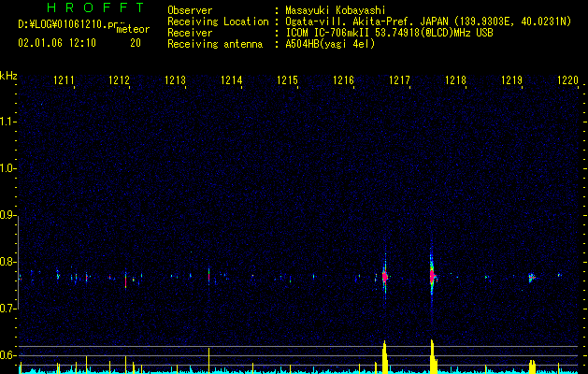Click the meteor label
This screenshot has height=374, width=588.
point(133,29)
